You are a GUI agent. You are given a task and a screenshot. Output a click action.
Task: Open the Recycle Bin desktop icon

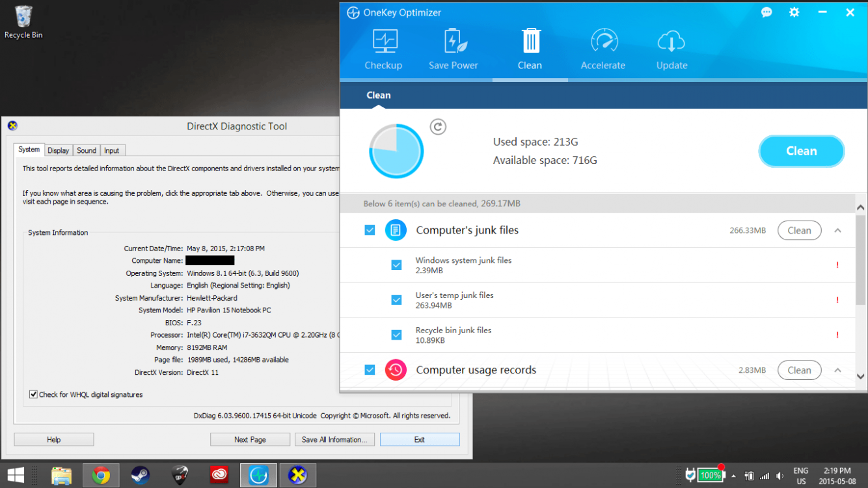point(23,21)
